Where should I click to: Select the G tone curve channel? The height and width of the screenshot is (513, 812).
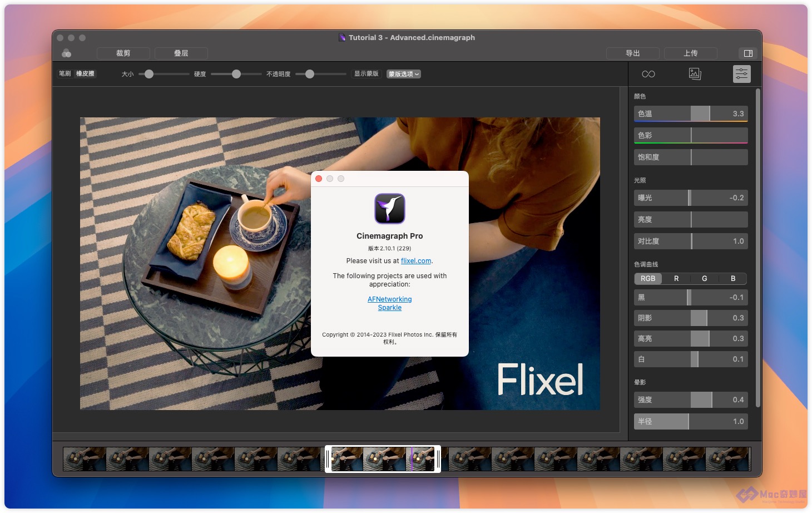705,279
